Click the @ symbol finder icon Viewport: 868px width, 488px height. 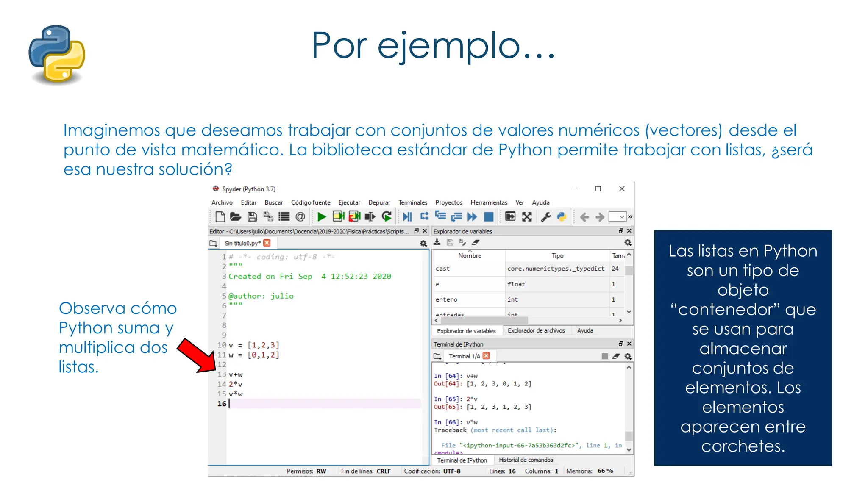pos(300,217)
